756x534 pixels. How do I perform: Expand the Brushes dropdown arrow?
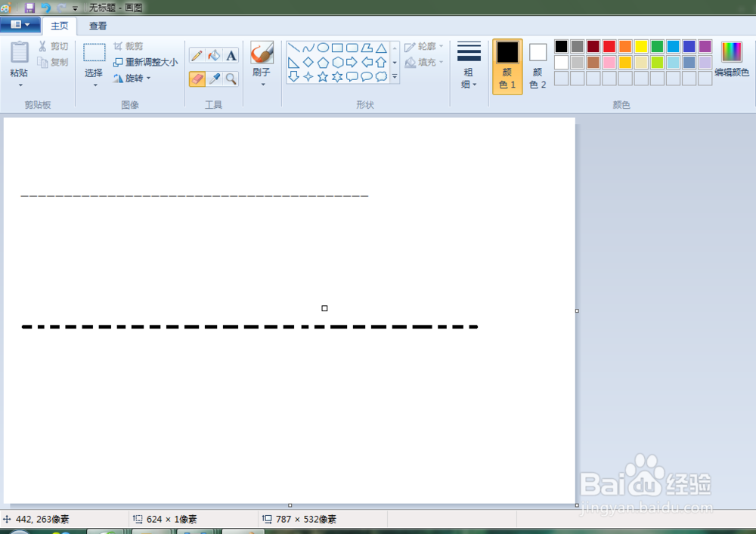pos(263,85)
